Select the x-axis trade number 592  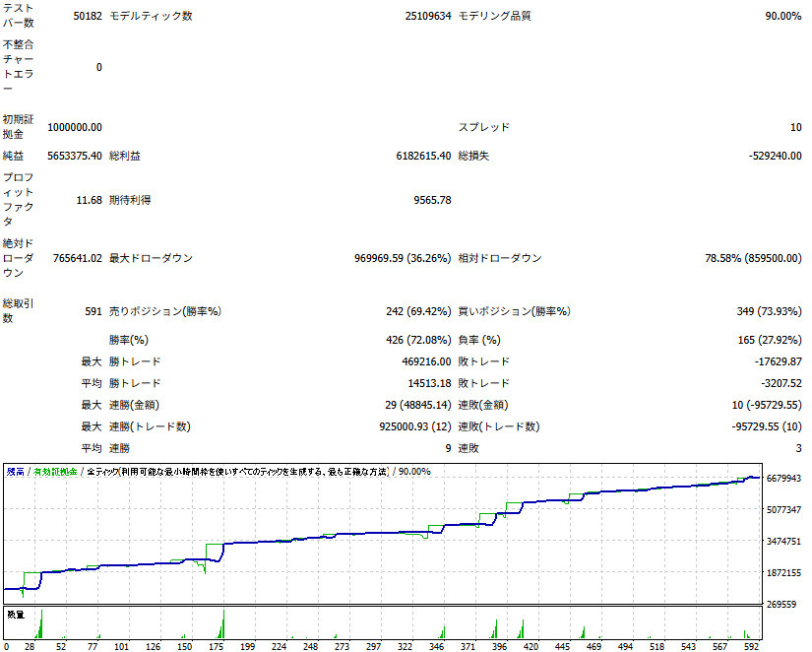click(750, 646)
